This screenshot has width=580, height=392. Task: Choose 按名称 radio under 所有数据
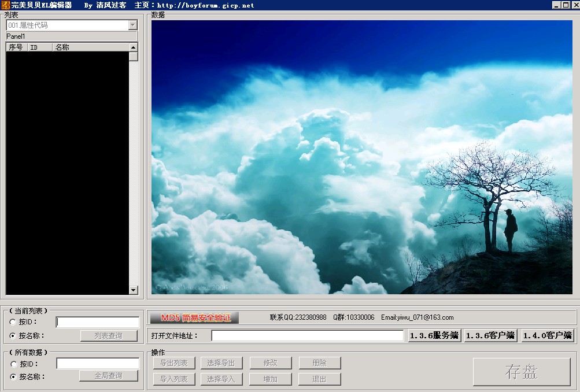click(x=14, y=377)
